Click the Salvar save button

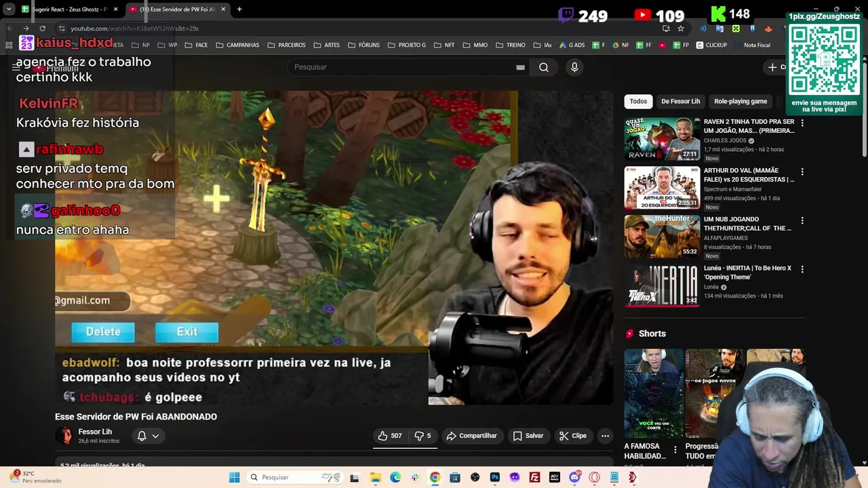[528, 436]
